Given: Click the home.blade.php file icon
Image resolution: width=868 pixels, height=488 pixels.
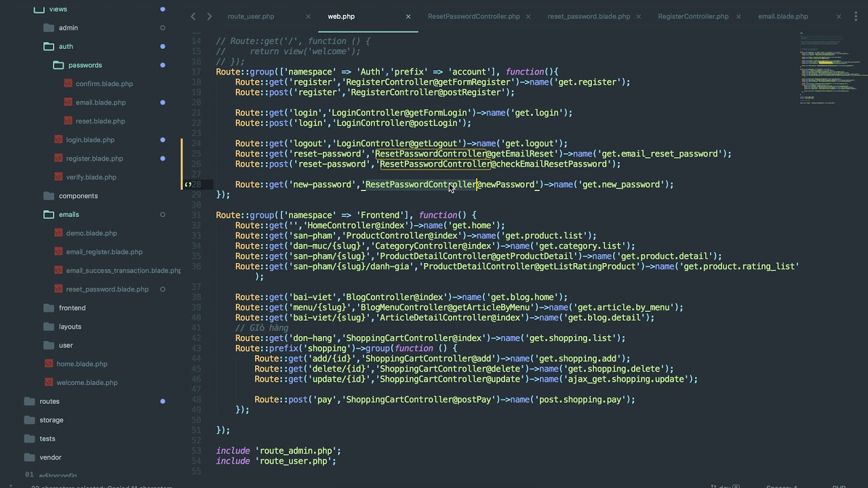Looking at the screenshot, I should point(49,364).
